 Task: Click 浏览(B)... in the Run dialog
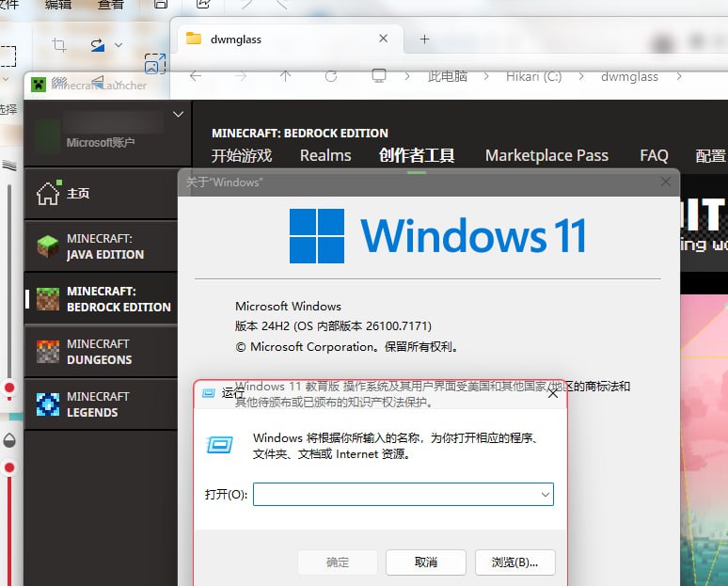[514, 562]
